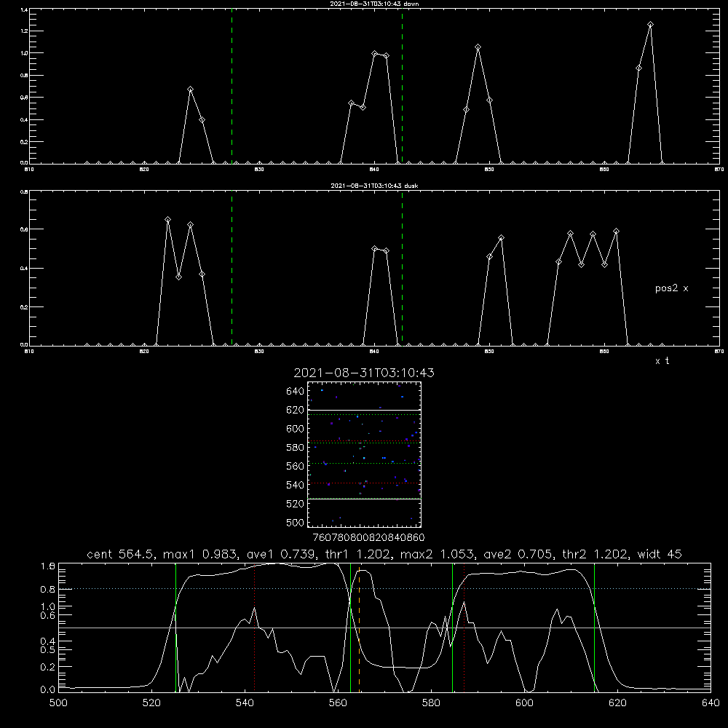728x728 pixels.
Task: Click the x-axis label 520 in bottom plot
Action: [x=151, y=703]
